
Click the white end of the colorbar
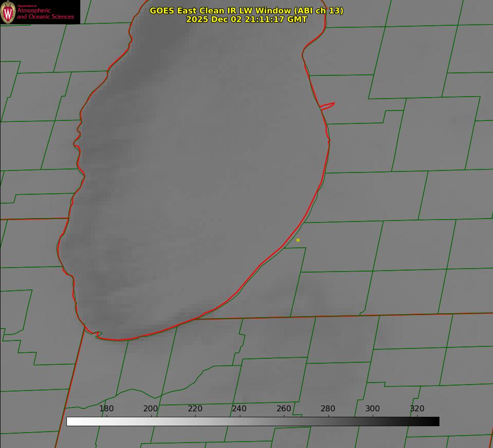pyautogui.click(x=70, y=421)
